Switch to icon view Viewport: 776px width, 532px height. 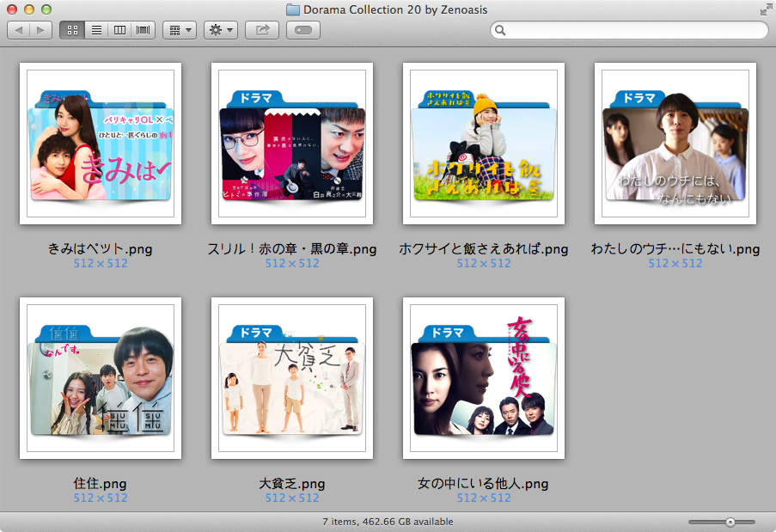tap(73, 29)
